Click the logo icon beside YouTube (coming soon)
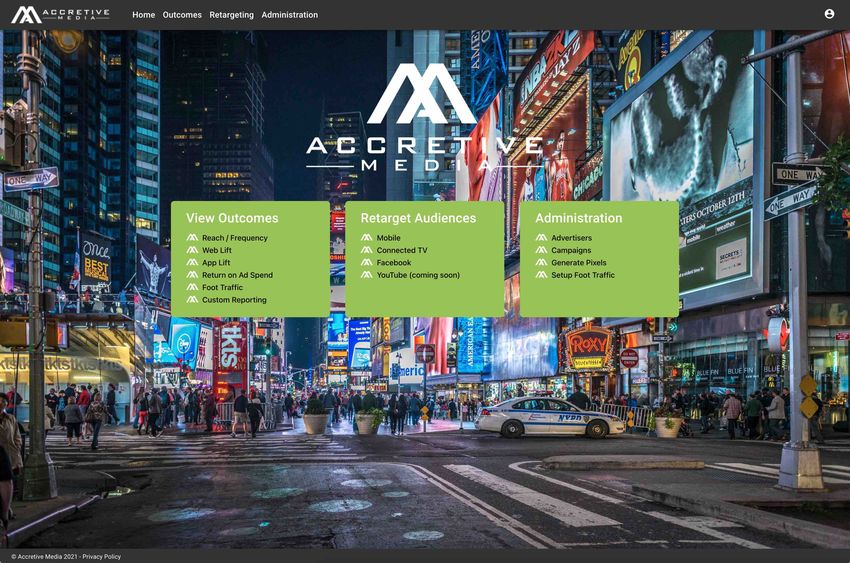850x563 pixels. pos(367,275)
